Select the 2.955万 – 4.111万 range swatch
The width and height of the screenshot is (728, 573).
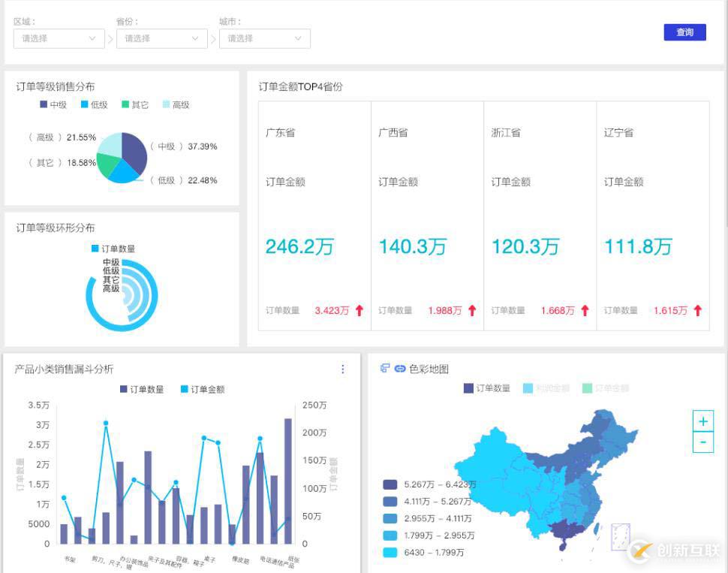(390, 519)
